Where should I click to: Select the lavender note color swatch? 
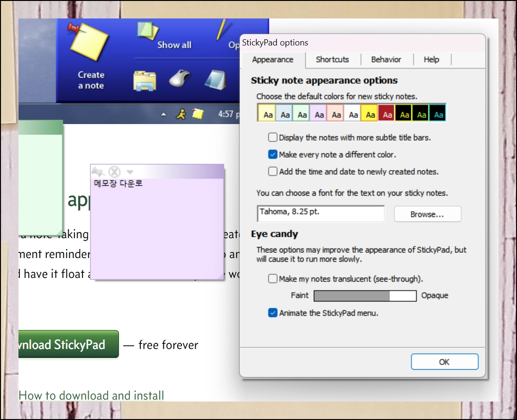[318, 113]
